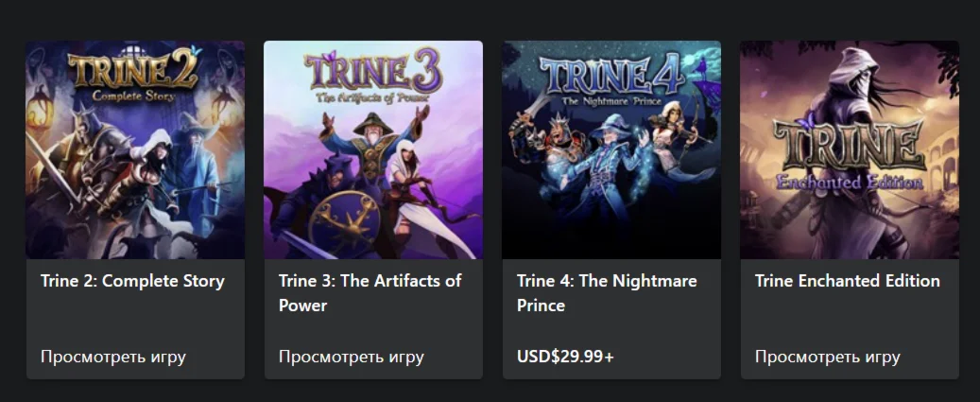980x402 pixels.
Task: Select "Trine 4: The Nightmare Prince" title text
Action: (607, 292)
